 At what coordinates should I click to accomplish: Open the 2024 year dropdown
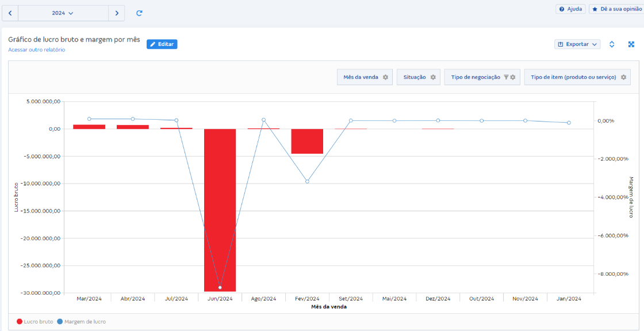pos(63,13)
